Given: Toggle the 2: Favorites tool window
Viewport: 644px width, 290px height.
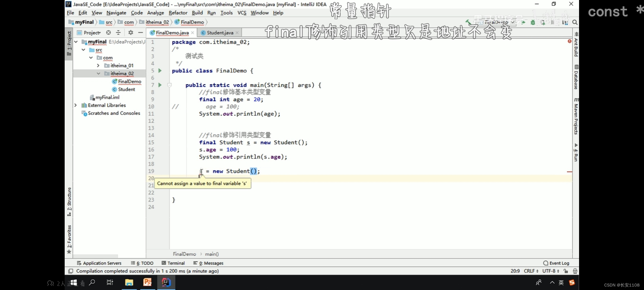Looking at the screenshot, I should (69, 240).
